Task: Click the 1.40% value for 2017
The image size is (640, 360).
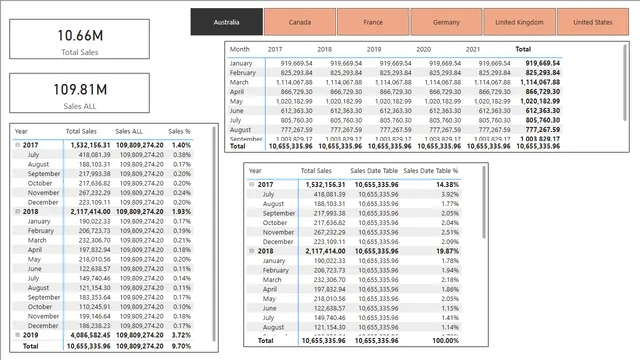Action: point(181,145)
